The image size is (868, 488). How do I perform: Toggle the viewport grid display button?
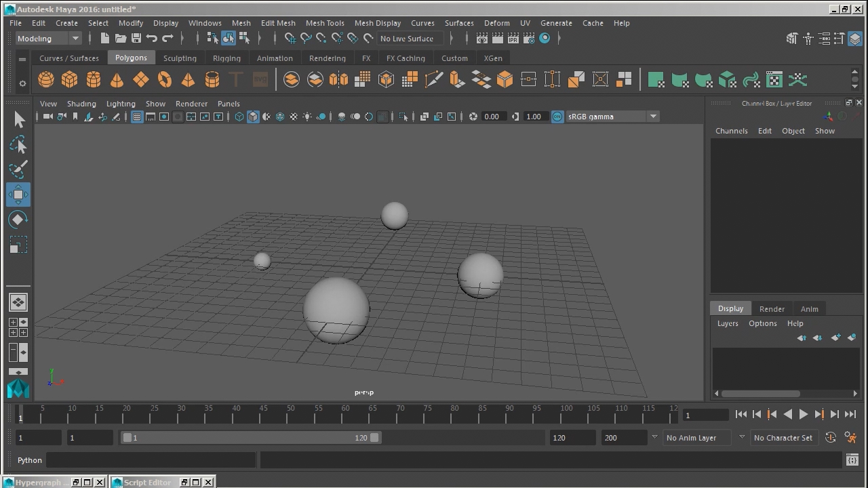pyautogui.click(x=137, y=117)
